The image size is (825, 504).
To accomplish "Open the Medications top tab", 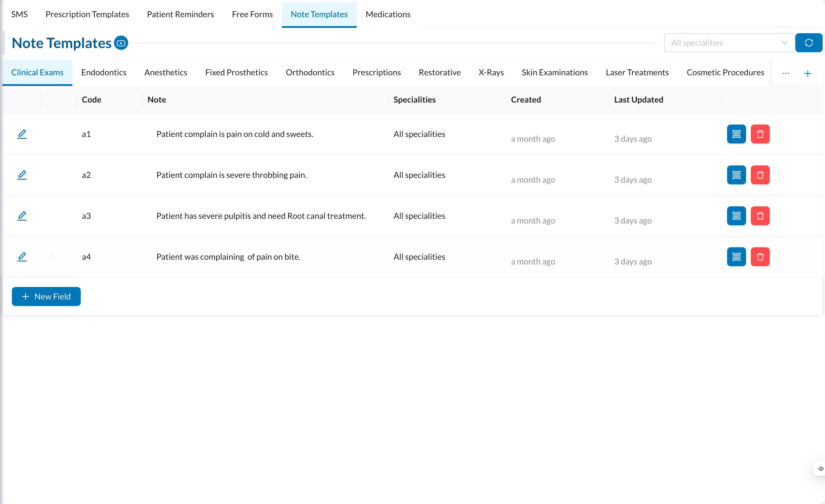I will click(x=388, y=14).
